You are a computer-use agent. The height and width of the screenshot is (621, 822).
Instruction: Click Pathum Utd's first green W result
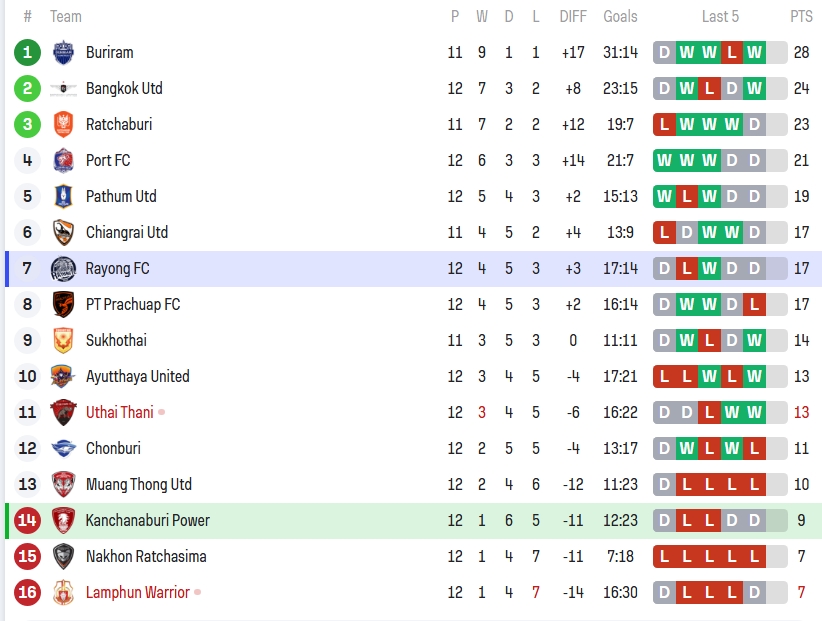click(x=664, y=196)
